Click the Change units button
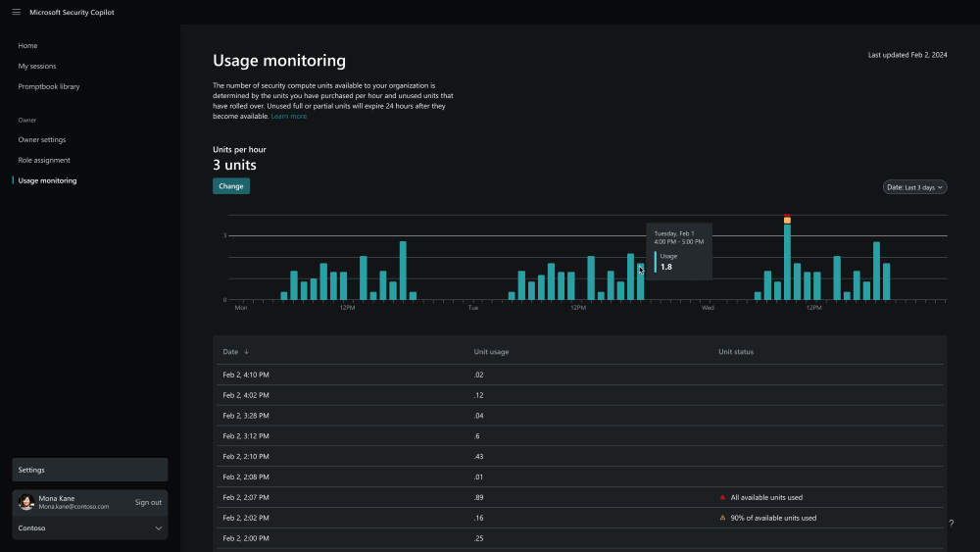The width and height of the screenshot is (980, 552). [x=231, y=186]
